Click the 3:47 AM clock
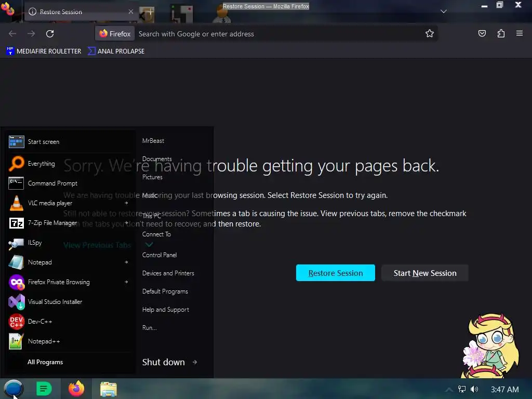Viewport: 532px width, 399px height. (504, 390)
